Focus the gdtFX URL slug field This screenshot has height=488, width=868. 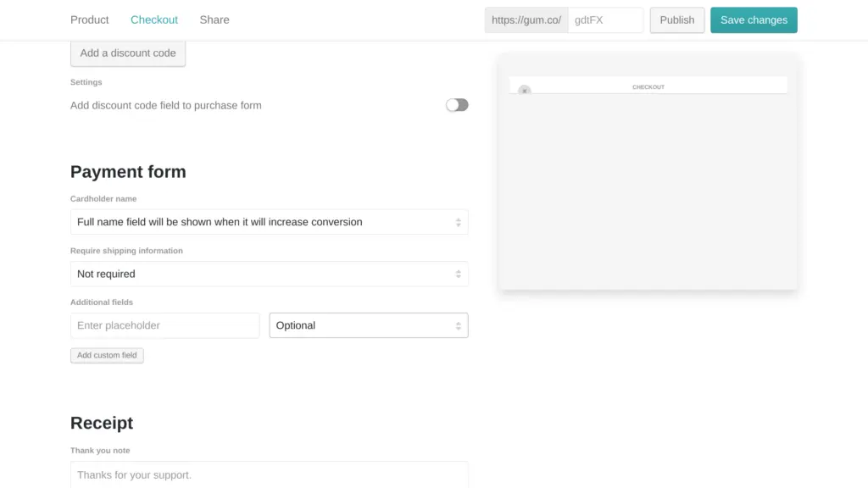[x=605, y=20]
